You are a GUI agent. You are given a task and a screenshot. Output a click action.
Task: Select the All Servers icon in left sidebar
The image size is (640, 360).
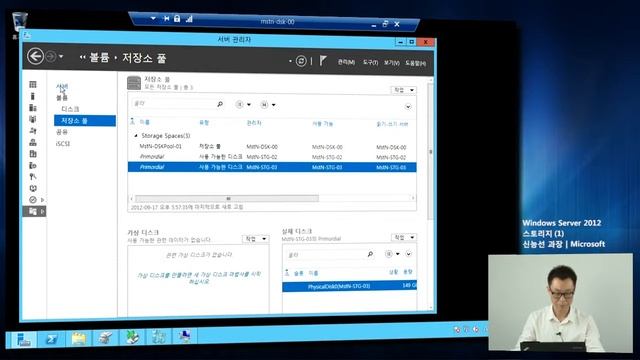tap(33, 107)
